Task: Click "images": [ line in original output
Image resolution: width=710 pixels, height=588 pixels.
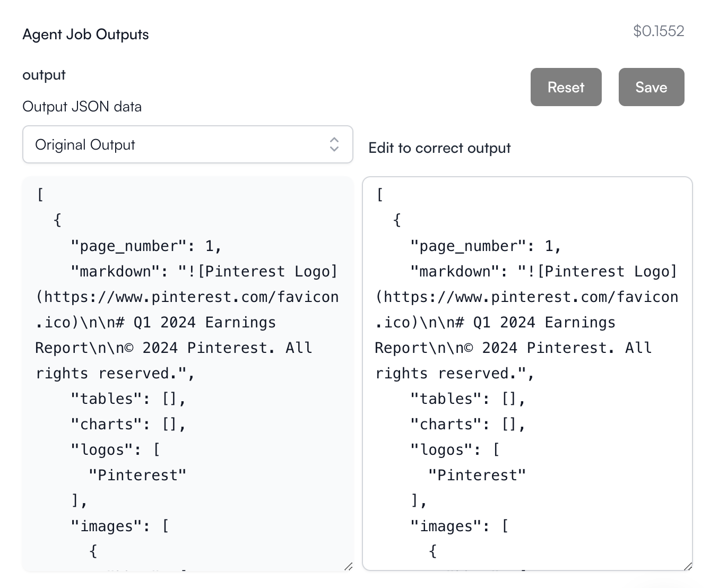Action: (x=120, y=526)
